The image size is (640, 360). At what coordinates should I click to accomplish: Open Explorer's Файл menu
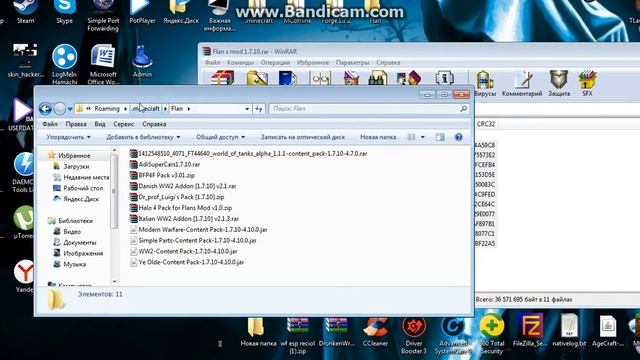[50, 124]
